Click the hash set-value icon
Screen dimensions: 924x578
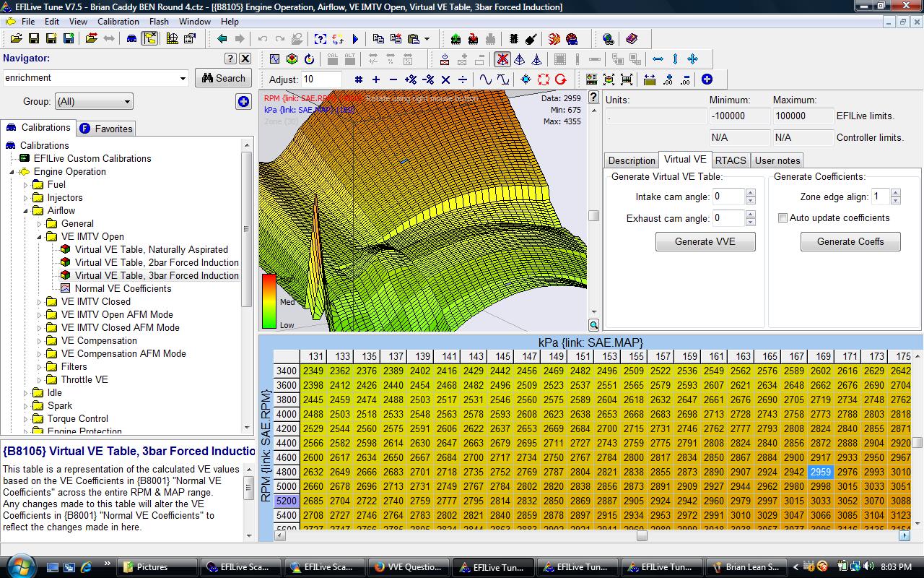click(359, 79)
